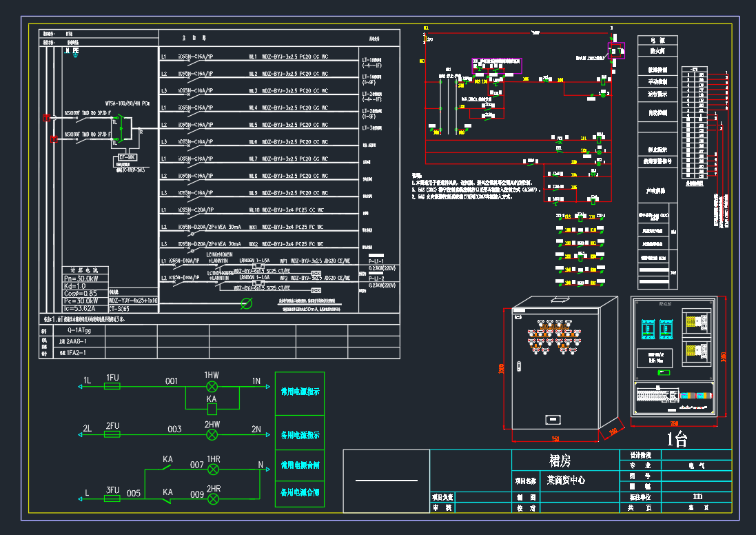Click the WL1 circuit label

point(253,57)
